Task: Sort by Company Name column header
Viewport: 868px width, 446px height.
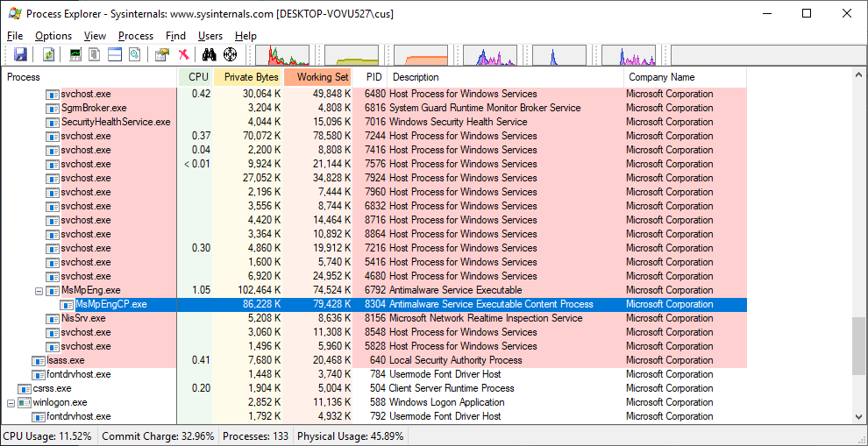Action: [x=685, y=77]
